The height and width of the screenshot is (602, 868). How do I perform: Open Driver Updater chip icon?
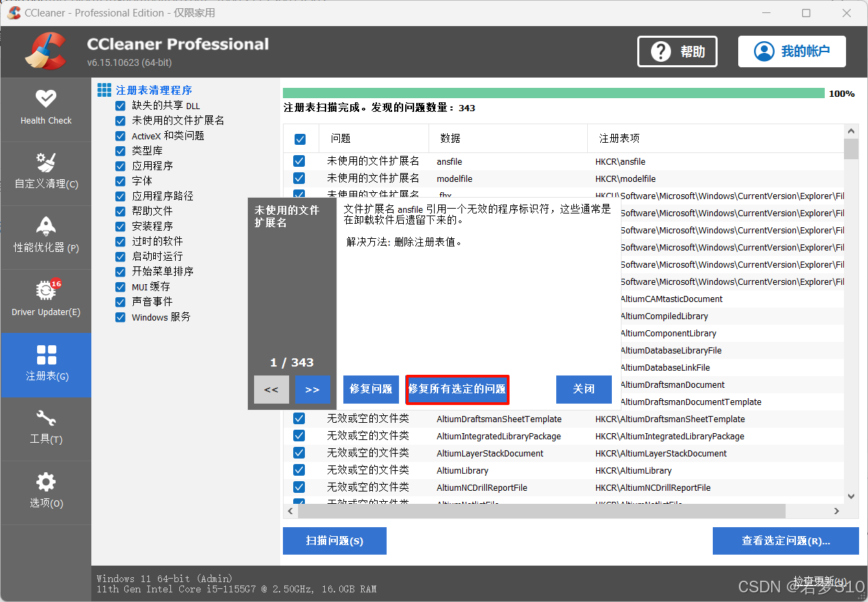(46, 290)
